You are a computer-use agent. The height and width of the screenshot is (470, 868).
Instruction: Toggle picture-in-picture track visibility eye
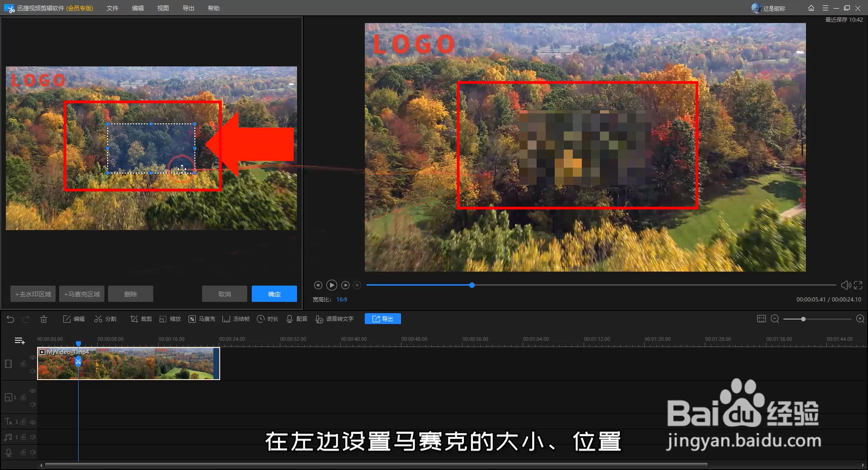click(33, 390)
